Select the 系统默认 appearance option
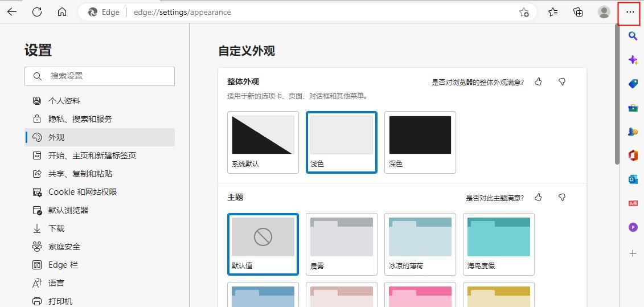Screen dimensions: 644x307 click(x=263, y=142)
